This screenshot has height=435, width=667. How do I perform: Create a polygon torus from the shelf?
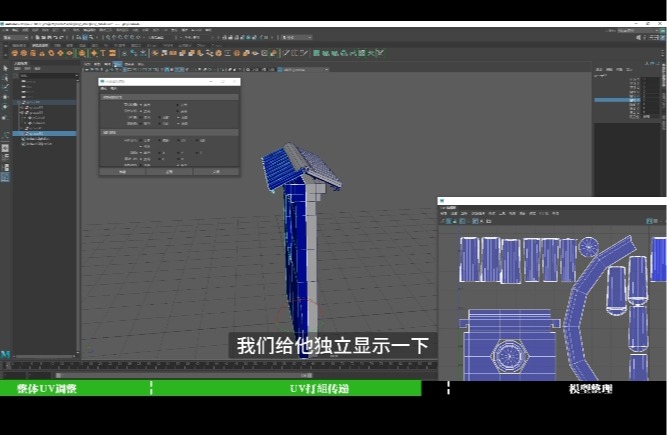pyautogui.click(x=51, y=53)
